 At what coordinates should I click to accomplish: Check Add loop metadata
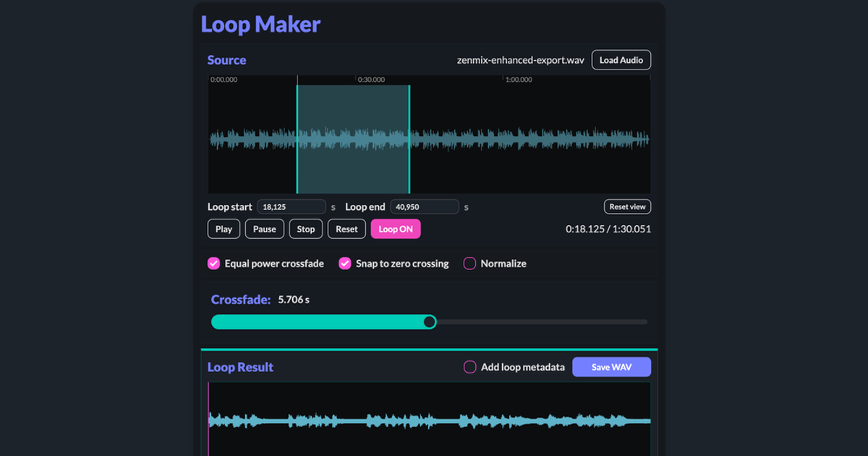click(x=470, y=367)
